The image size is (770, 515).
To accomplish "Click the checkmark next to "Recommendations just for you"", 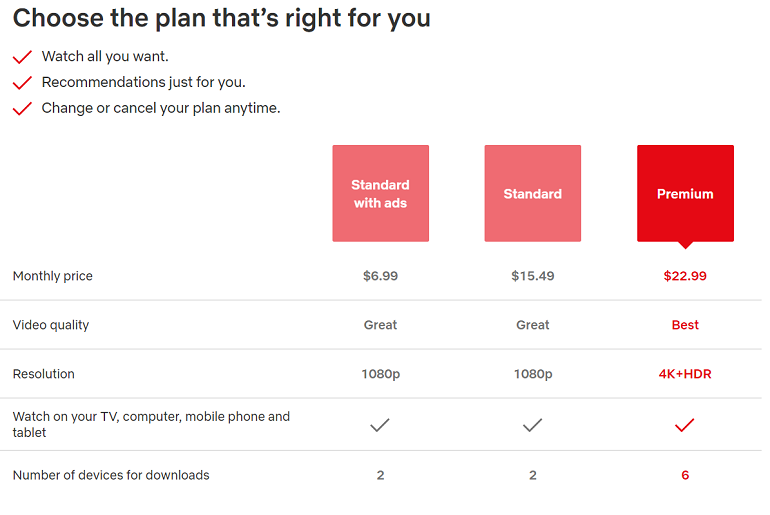I will pyautogui.click(x=22, y=83).
